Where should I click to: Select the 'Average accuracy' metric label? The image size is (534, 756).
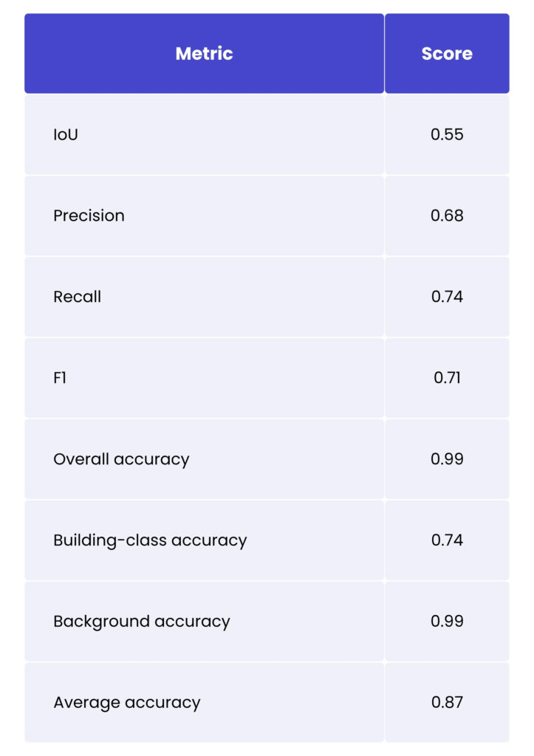[126, 702]
